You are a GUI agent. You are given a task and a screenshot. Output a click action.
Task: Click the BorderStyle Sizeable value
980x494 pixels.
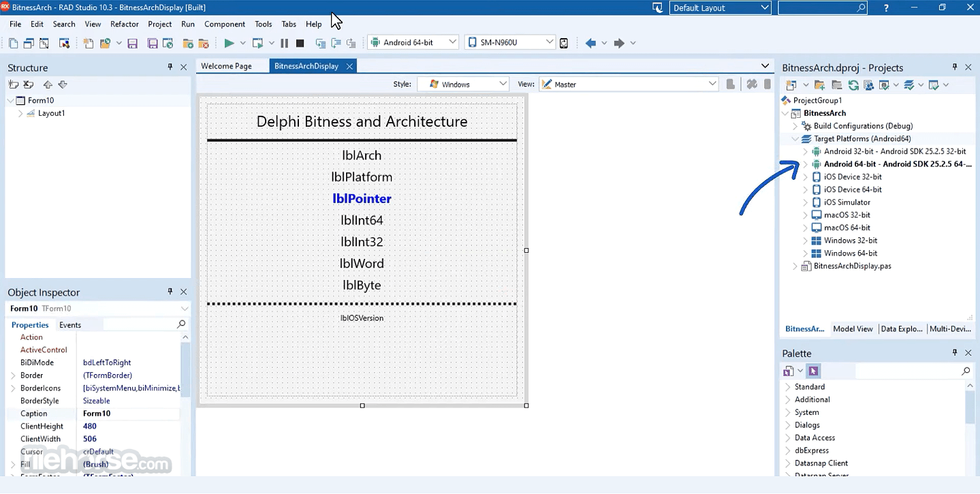click(97, 401)
